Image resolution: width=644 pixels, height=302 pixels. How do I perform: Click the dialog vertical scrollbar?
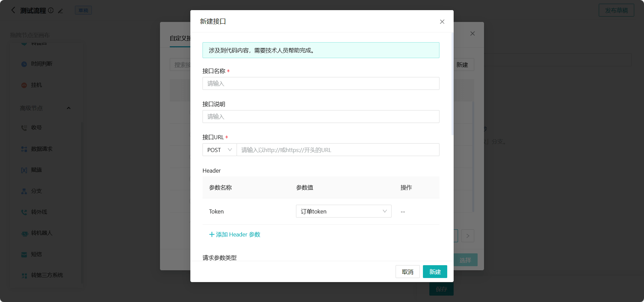[452, 84]
